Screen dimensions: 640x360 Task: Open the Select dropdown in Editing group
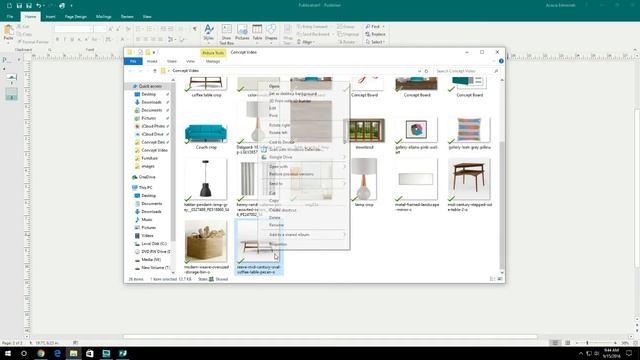[375, 42]
